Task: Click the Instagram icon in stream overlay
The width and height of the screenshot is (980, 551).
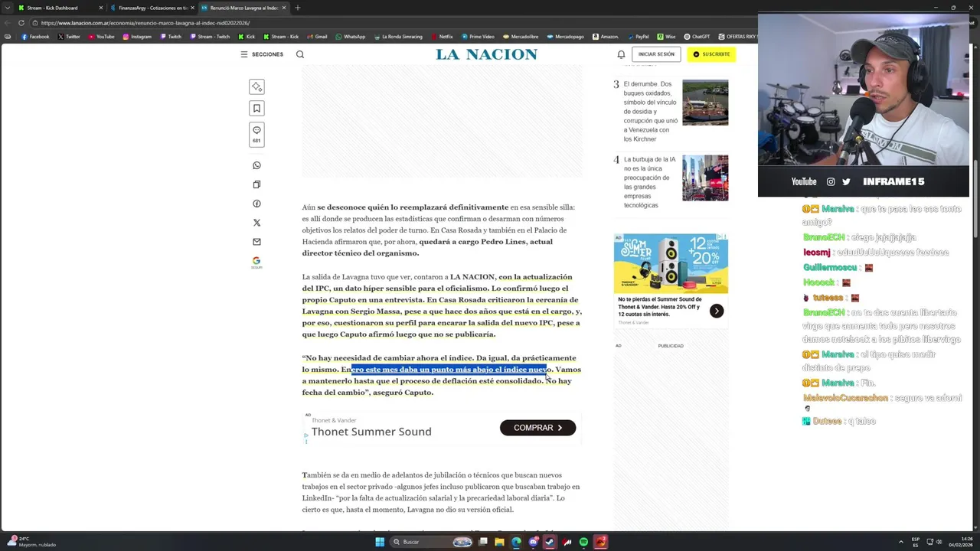Action: (x=831, y=181)
